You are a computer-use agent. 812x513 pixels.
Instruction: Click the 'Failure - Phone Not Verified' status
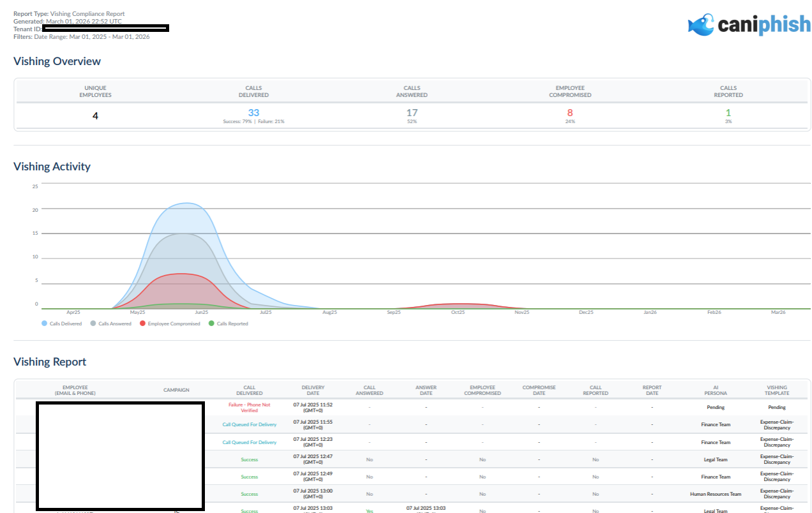click(250, 407)
